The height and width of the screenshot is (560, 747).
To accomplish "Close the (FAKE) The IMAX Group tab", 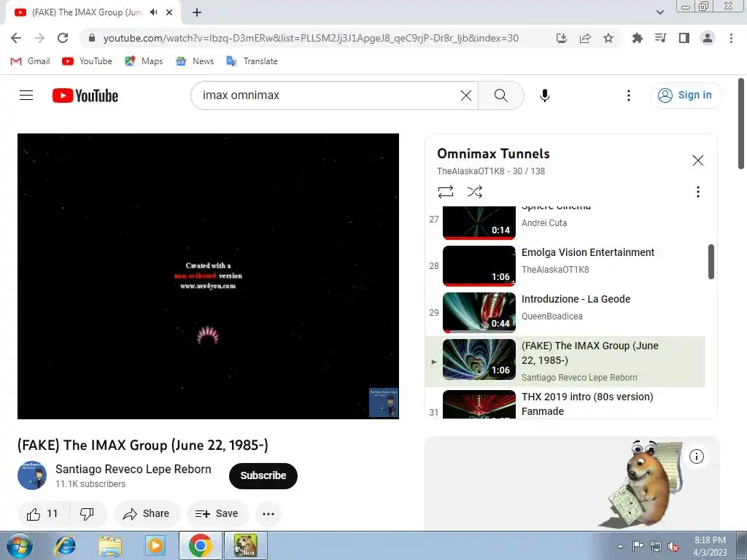I will pyautogui.click(x=169, y=12).
